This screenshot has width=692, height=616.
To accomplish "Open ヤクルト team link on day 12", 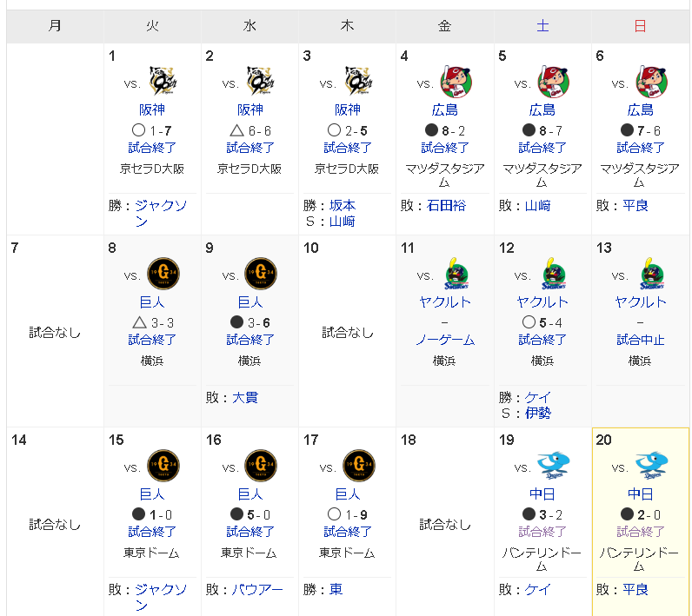I will (x=542, y=302).
